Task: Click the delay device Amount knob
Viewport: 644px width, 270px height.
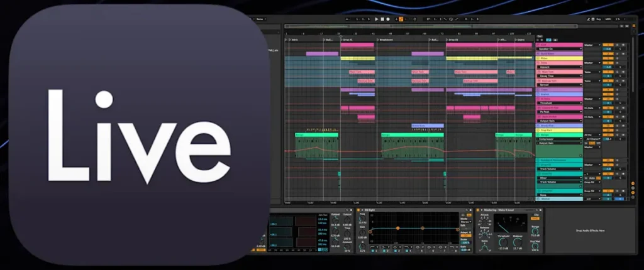Action: click(x=347, y=247)
